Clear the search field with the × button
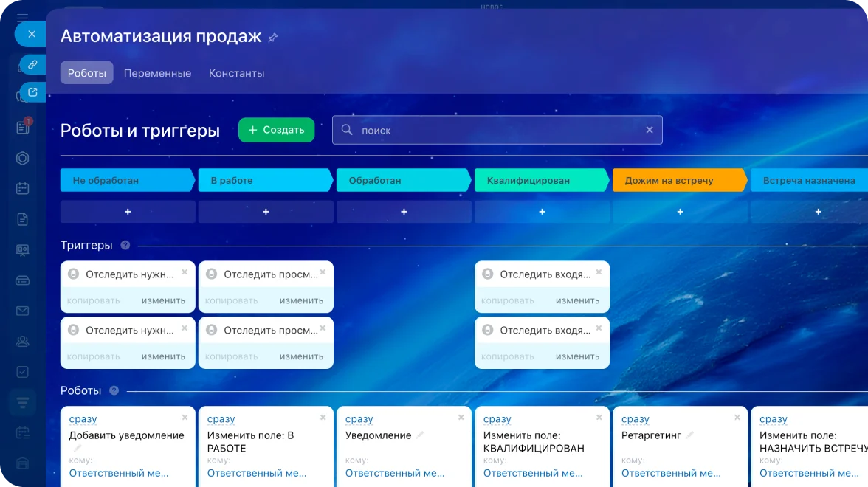 650,130
